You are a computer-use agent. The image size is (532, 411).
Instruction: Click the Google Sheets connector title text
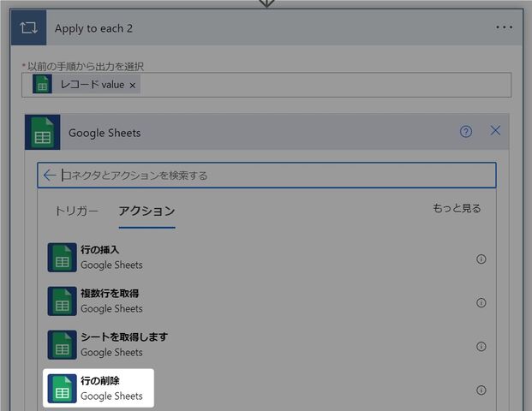(105, 133)
